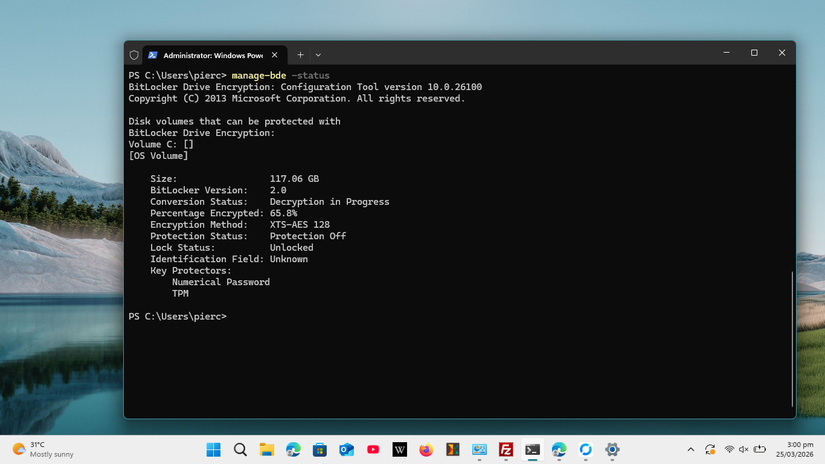The width and height of the screenshot is (825, 464).
Task: Show hidden tray icons chevron
Action: (x=691, y=450)
